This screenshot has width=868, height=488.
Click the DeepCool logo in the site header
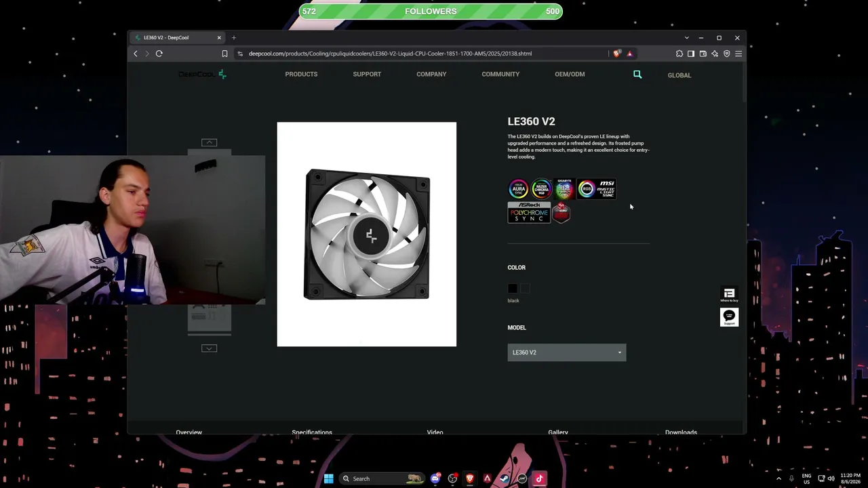202,75
